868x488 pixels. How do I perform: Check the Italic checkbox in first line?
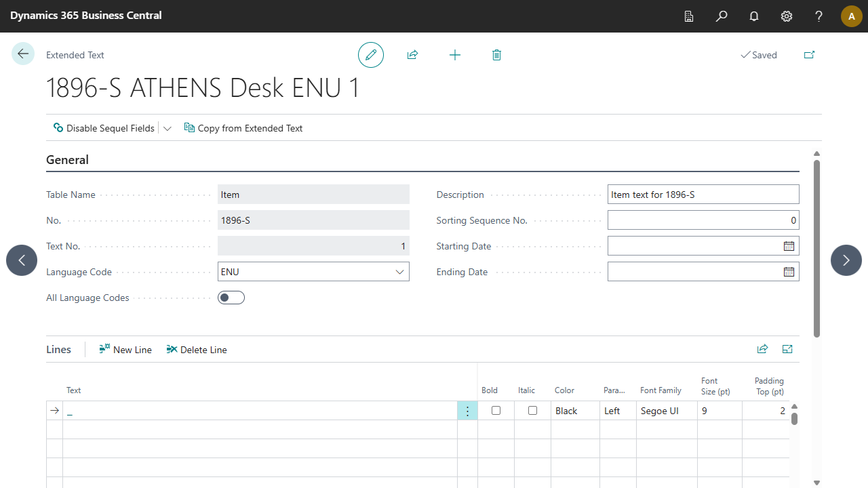point(533,411)
